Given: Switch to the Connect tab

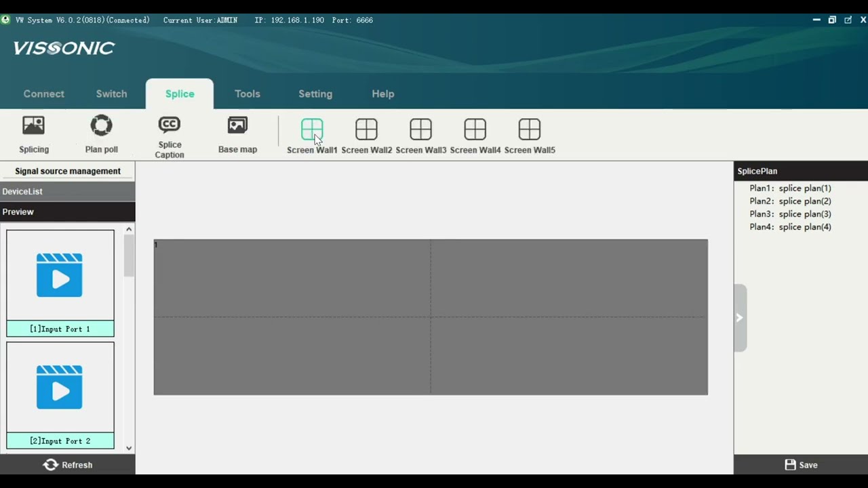Looking at the screenshot, I should click(44, 94).
